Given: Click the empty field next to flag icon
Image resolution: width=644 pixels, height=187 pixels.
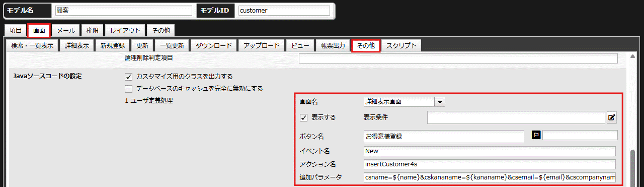Looking at the screenshot, I should 580,135.
